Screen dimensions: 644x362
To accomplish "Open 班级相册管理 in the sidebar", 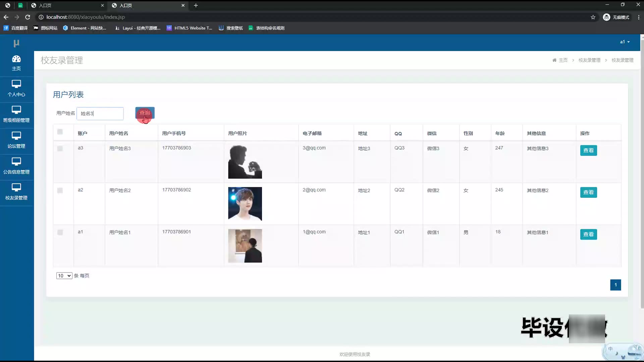I will (16, 115).
